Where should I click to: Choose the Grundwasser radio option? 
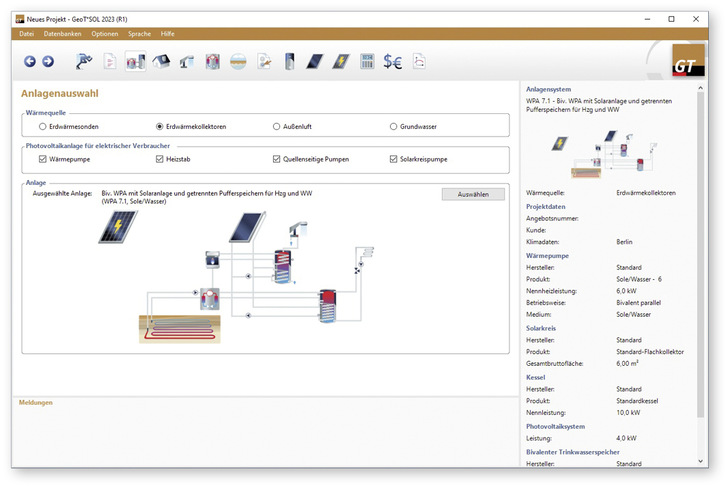(x=393, y=127)
